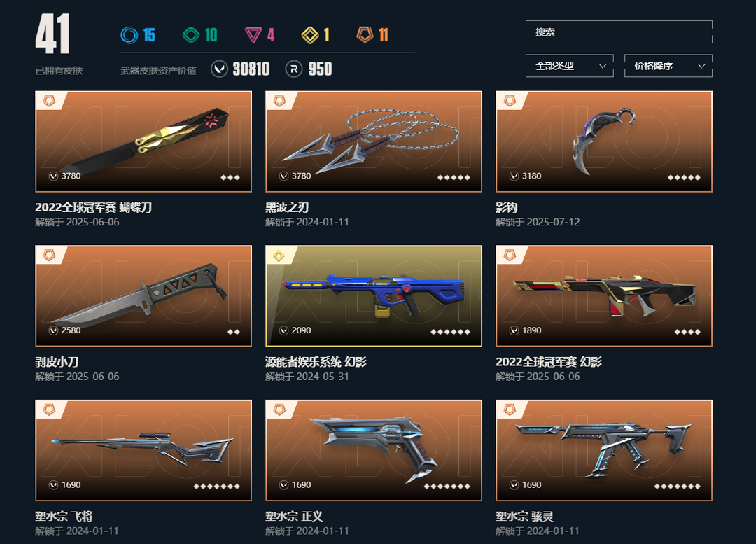The height and width of the screenshot is (544, 756).
Task: Click the blue Select tier icon
Action: click(129, 35)
